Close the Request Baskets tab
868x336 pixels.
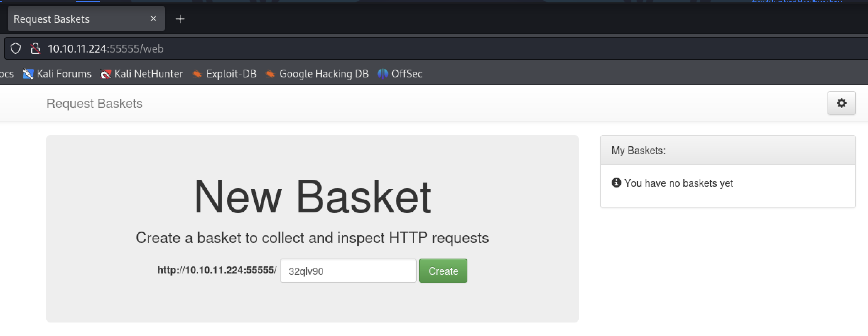(x=153, y=18)
